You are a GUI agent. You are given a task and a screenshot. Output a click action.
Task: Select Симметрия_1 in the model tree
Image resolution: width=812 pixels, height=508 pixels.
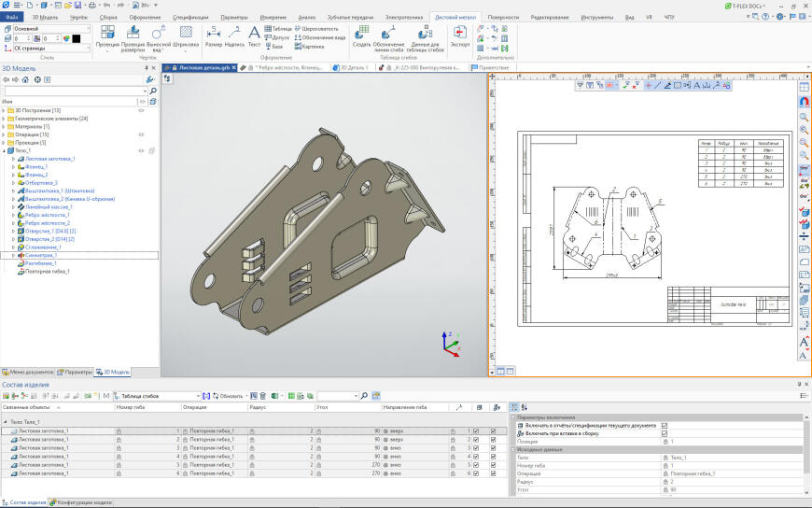pyautogui.click(x=41, y=255)
